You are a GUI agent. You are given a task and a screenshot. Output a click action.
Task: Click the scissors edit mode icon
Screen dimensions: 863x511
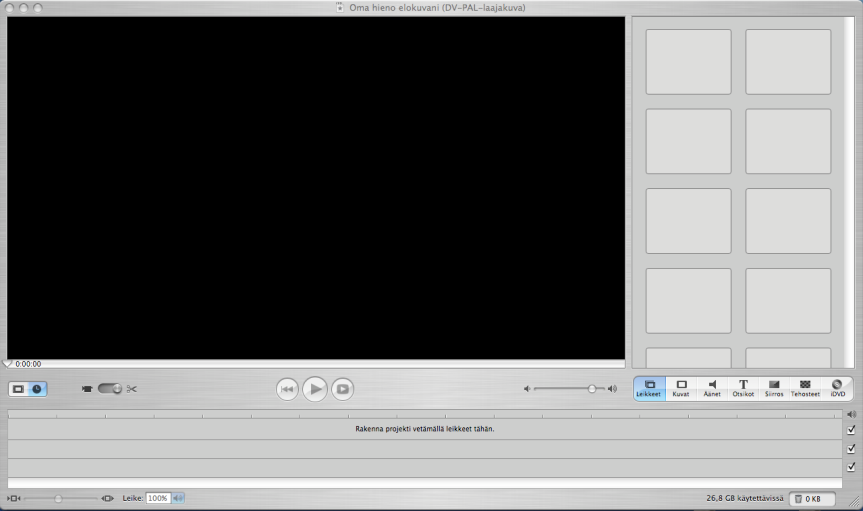(132, 389)
